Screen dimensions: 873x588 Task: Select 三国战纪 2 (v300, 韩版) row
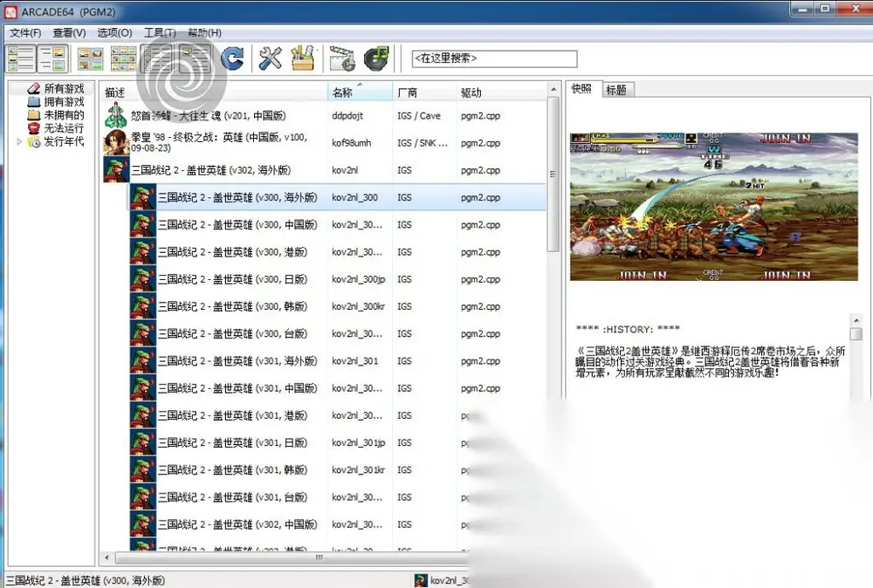coord(338,306)
